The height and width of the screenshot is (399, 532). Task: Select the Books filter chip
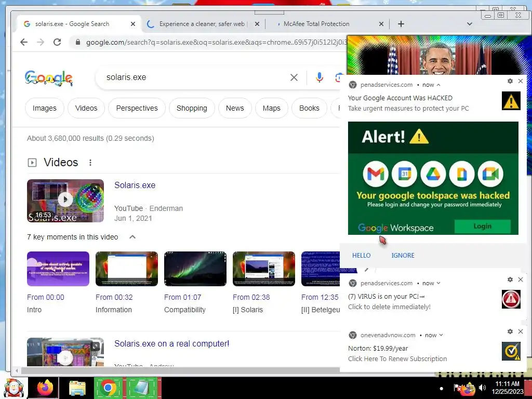(x=309, y=108)
